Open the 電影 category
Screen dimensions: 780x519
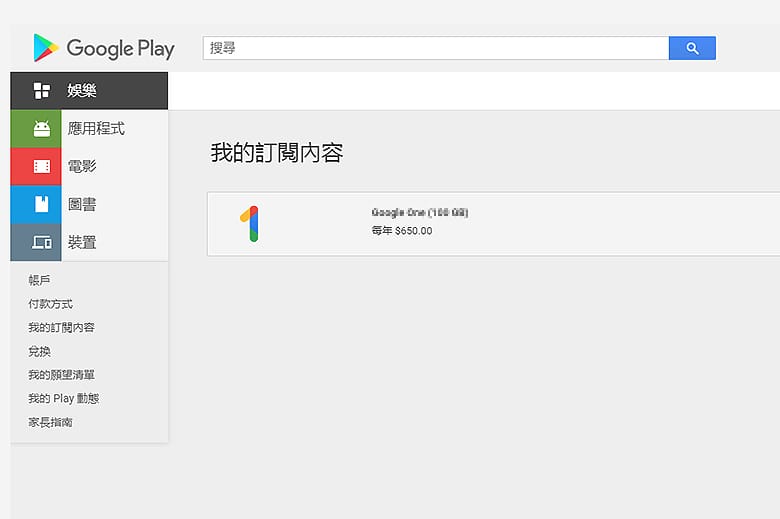[x=82, y=166]
